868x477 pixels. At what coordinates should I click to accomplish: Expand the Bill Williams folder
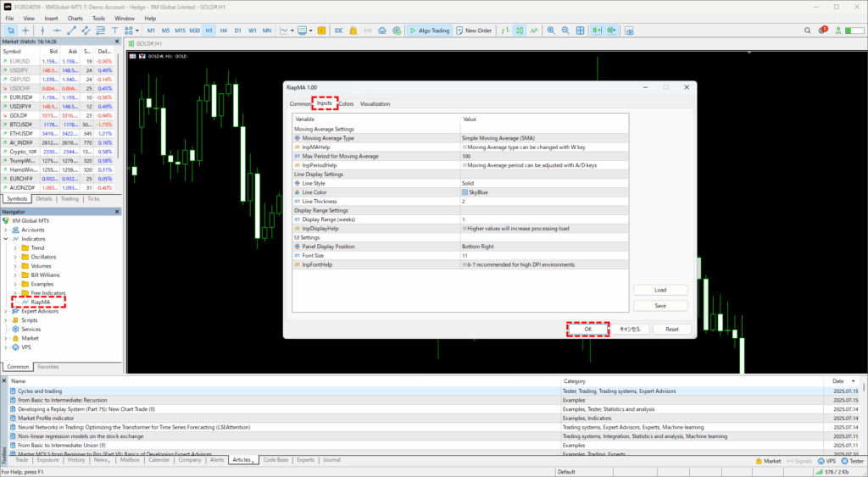pyautogui.click(x=15, y=275)
